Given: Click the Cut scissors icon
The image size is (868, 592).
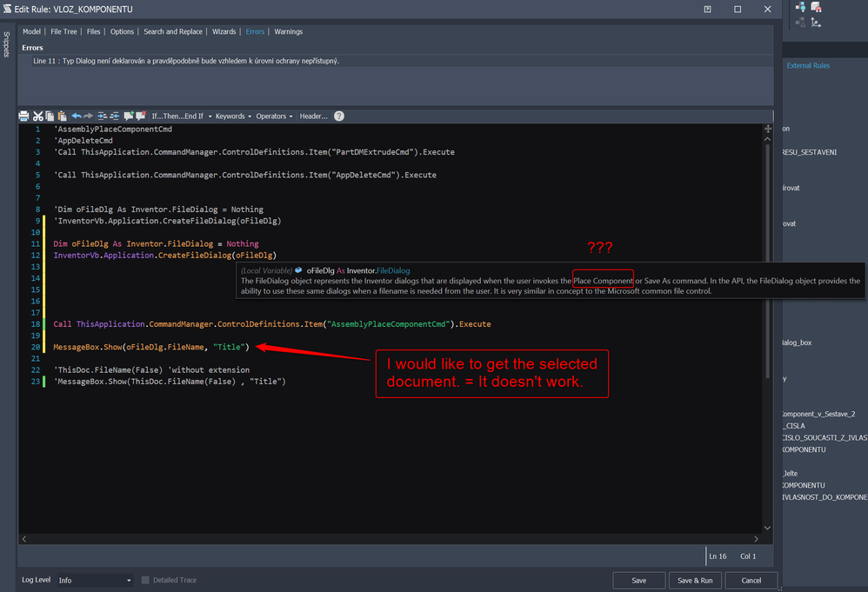Looking at the screenshot, I should (x=37, y=116).
